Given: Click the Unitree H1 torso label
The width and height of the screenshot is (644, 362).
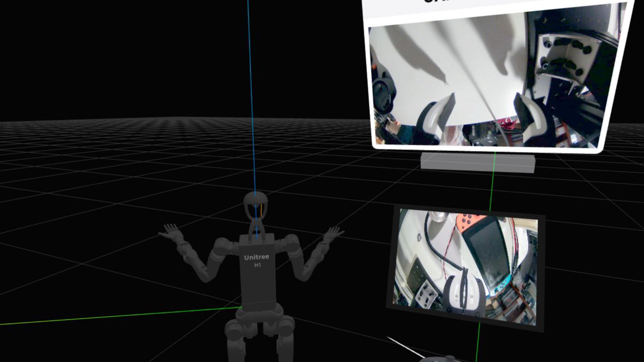Looking at the screenshot, I should [257, 260].
